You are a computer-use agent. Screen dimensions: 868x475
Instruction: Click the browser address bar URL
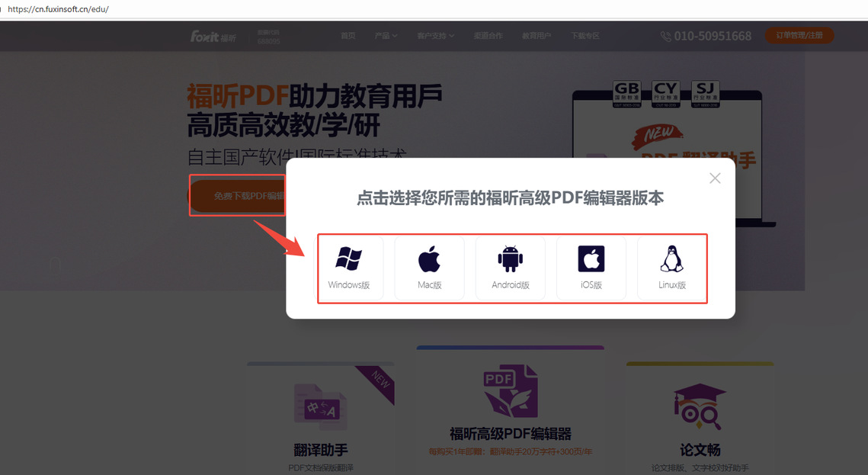pos(59,10)
